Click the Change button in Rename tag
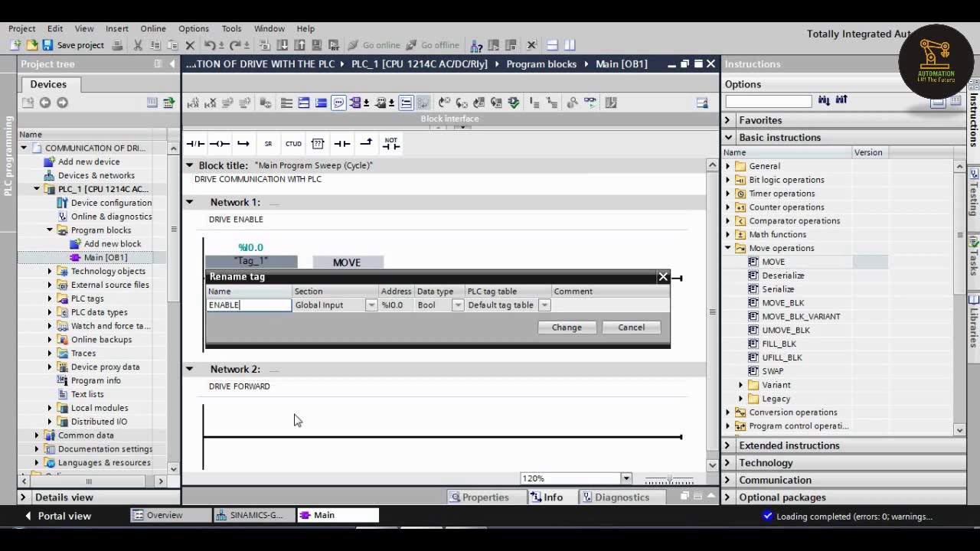The width and height of the screenshot is (980, 551). click(x=567, y=328)
